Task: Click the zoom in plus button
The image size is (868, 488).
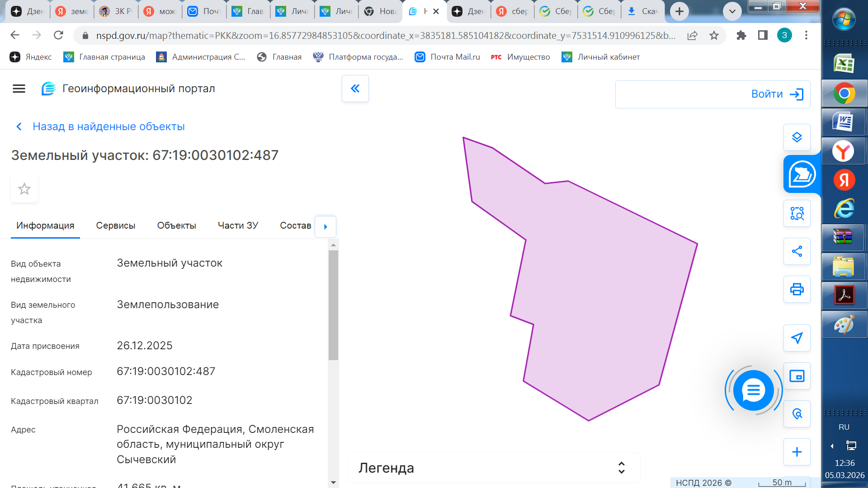Action: click(797, 452)
